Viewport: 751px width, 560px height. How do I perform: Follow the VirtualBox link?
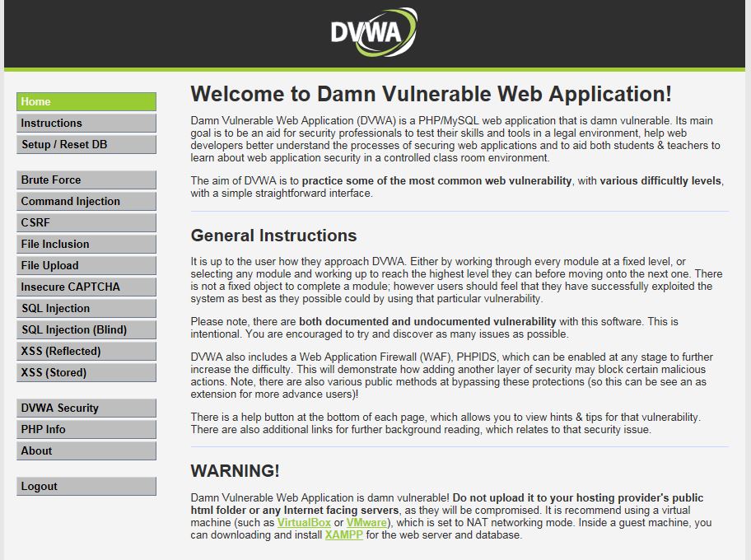click(x=304, y=523)
